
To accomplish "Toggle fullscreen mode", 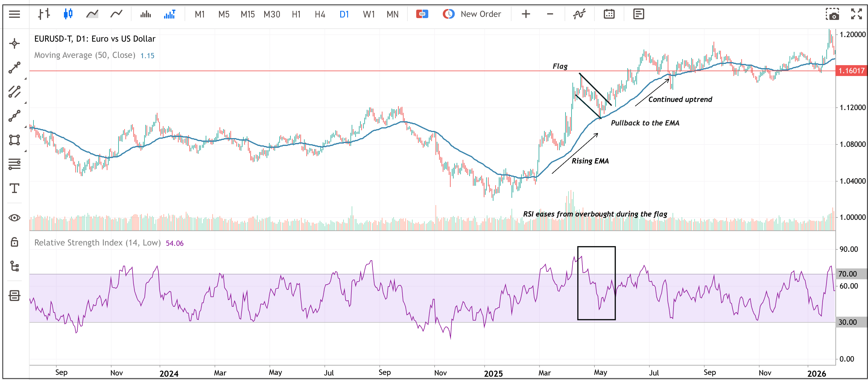I will pos(856,14).
